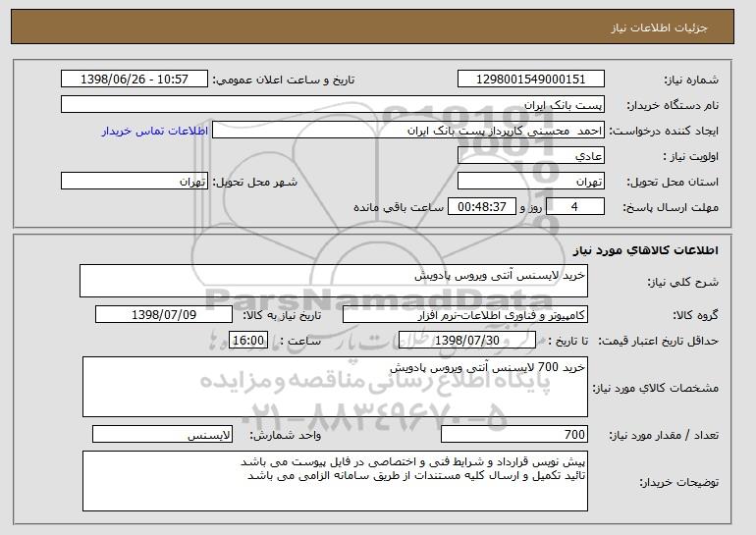Click the label تاریخ و ساعت اعلان عمومی
The image size is (756, 535).
[284, 80]
